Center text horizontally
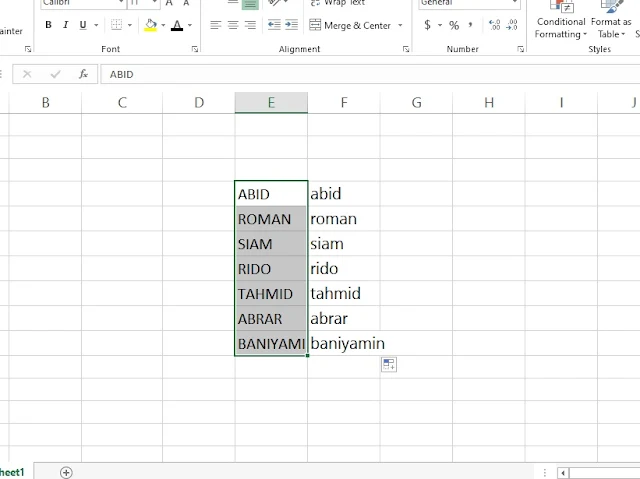 pos(233,25)
